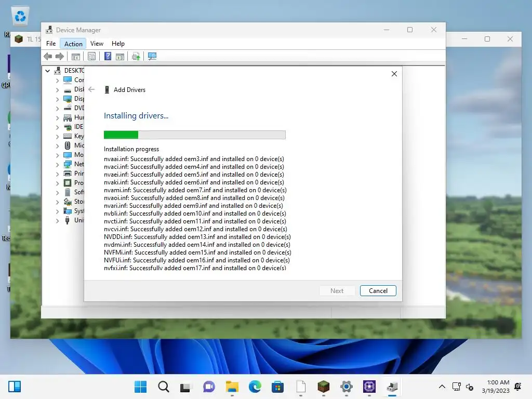Image resolution: width=532 pixels, height=399 pixels.
Task: Open the Recycle Bin desktop icon
Action: pyautogui.click(x=20, y=16)
